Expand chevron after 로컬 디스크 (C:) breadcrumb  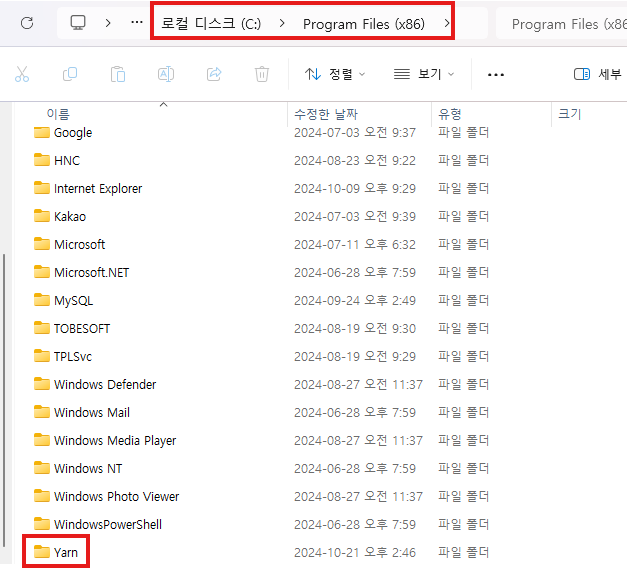pos(282,24)
